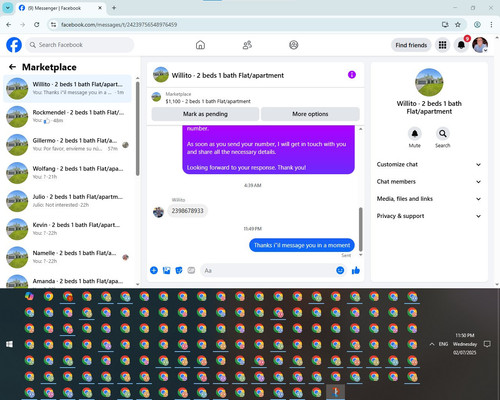This screenshot has width=500, height=400.
Task: Click More options button
Action: pyautogui.click(x=310, y=114)
